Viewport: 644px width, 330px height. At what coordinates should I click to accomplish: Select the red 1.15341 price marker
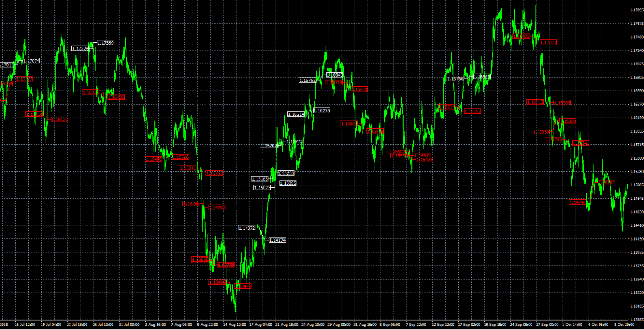click(187, 168)
